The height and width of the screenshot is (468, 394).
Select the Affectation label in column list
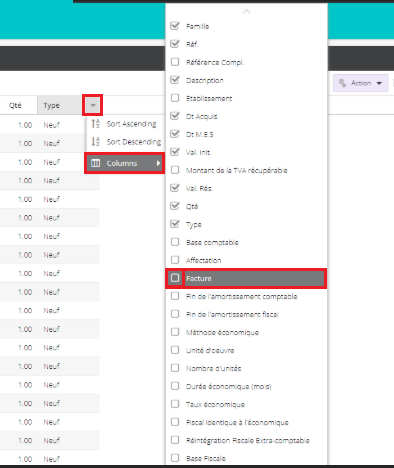click(203, 260)
